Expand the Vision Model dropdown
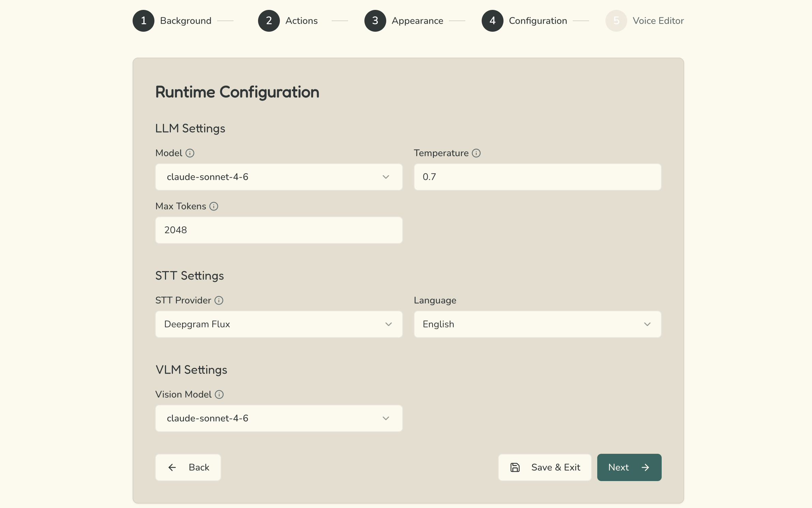The image size is (812, 508). click(x=279, y=418)
